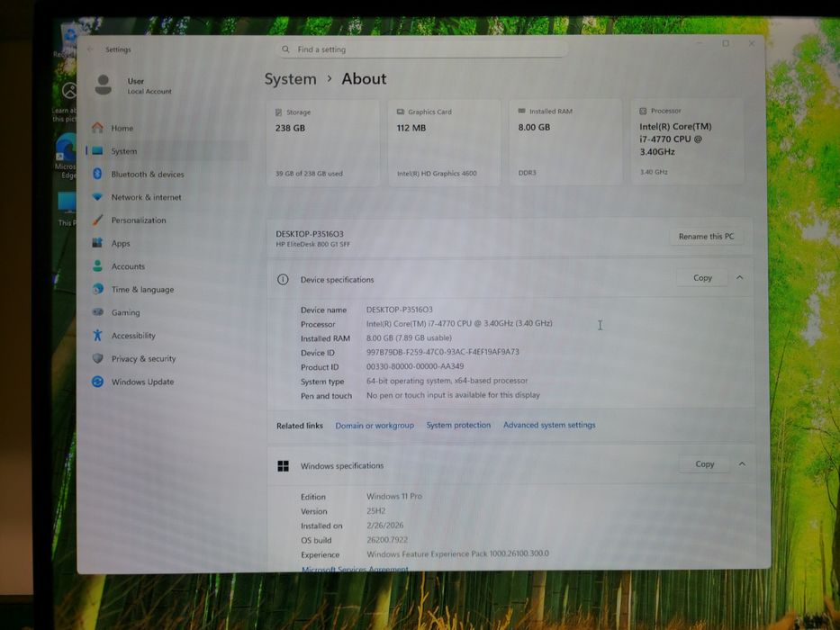
Task: Open the Home settings page
Action: coord(167,128)
